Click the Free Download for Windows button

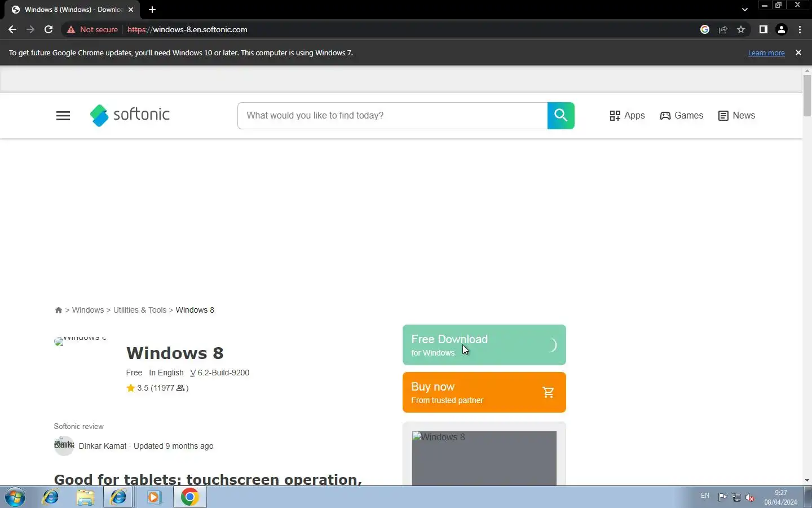click(484, 345)
